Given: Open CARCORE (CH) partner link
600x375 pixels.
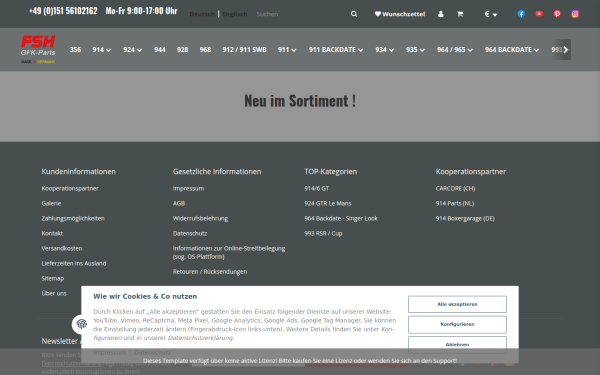Looking at the screenshot, I should pyautogui.click(x=455, y=188).
